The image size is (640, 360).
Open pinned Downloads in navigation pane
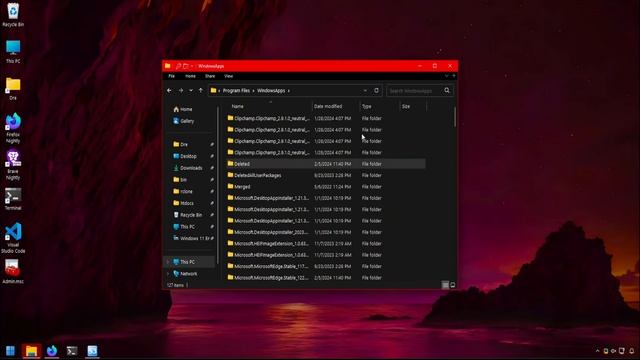point(188,168)
